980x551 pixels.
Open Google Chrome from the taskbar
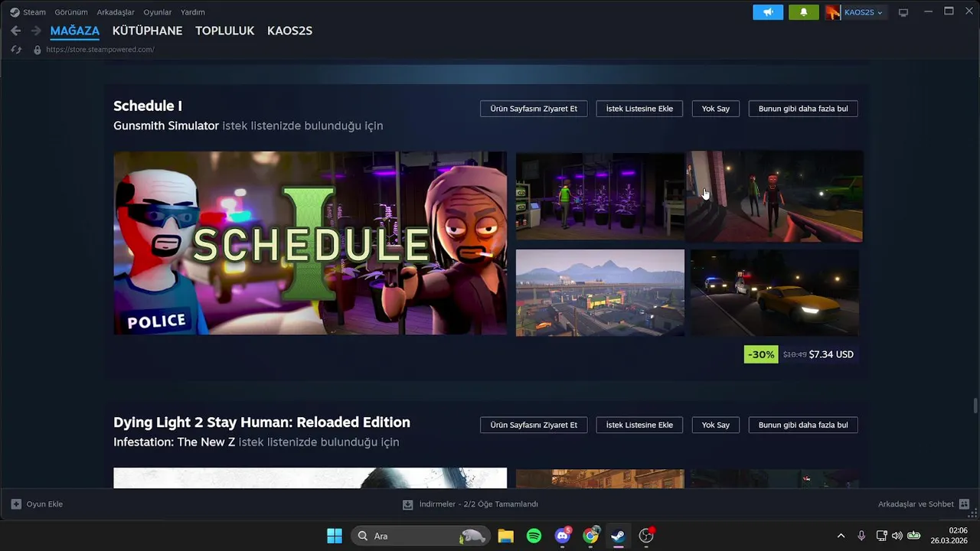click(x=590, y=536)
